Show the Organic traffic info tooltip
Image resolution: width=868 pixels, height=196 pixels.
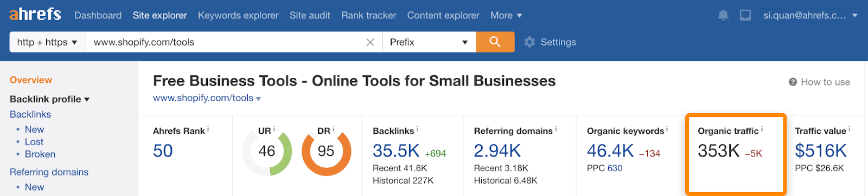(762, 129)
